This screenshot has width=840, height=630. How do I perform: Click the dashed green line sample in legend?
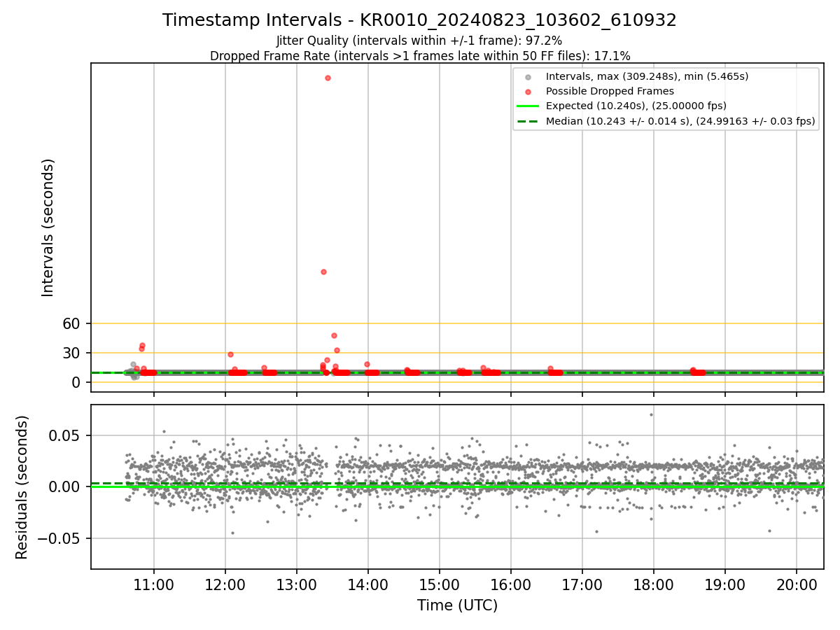[x=528, y=121]
